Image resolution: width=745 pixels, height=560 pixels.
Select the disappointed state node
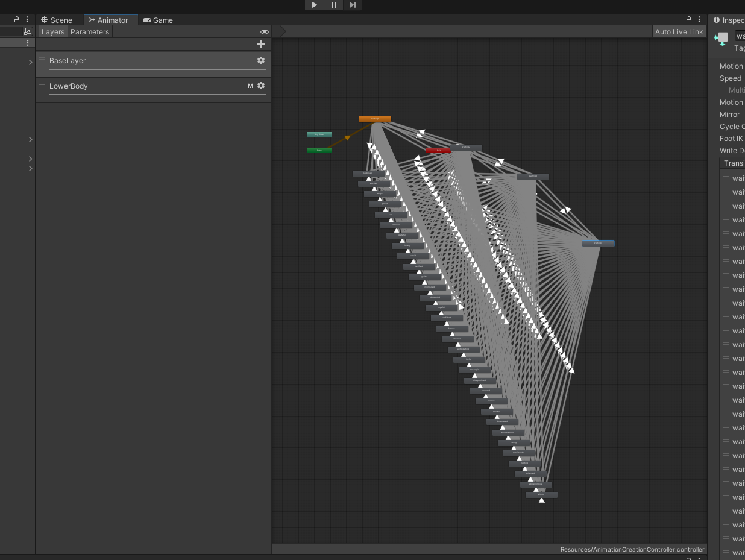[480, 380]
